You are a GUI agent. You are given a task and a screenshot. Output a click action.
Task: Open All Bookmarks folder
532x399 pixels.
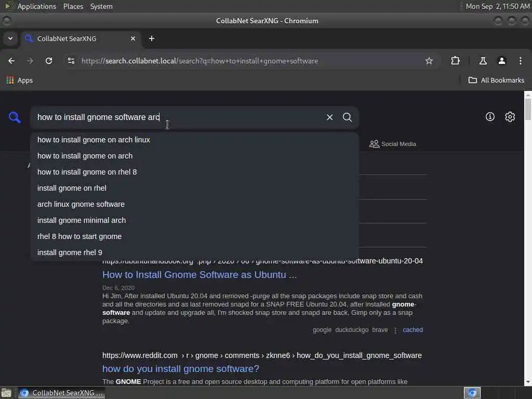(496, 81)
